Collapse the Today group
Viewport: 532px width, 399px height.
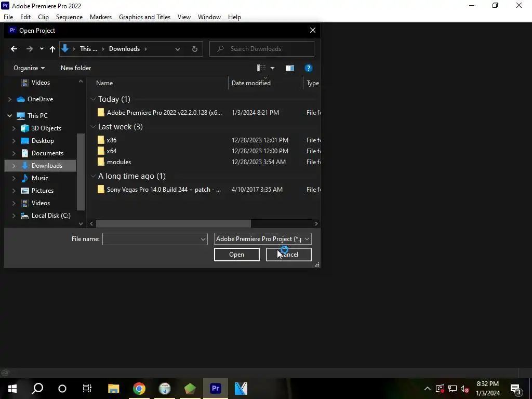(93, 99)
